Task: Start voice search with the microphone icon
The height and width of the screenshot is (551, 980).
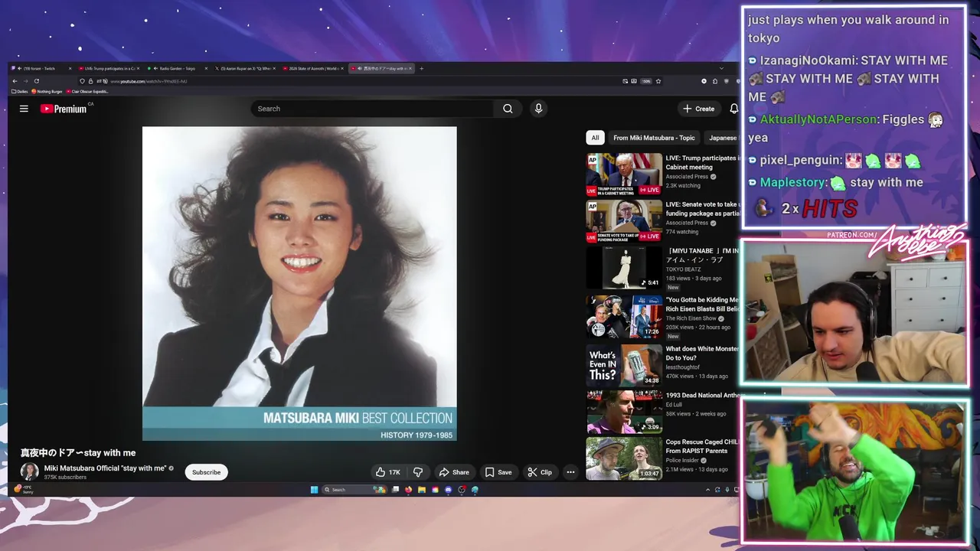Action: pyautogui.click(x=538, y=109)
